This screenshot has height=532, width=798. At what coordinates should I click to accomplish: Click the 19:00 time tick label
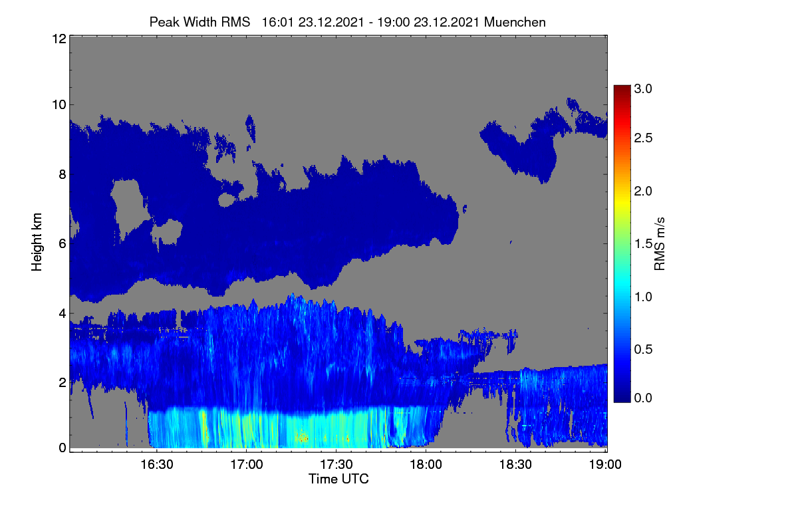(x=604, y=465)
